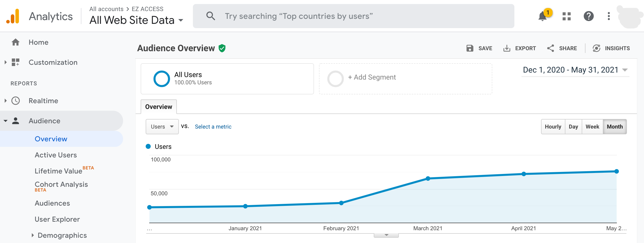Switch chart granularity to Day

tap(573, 127)
